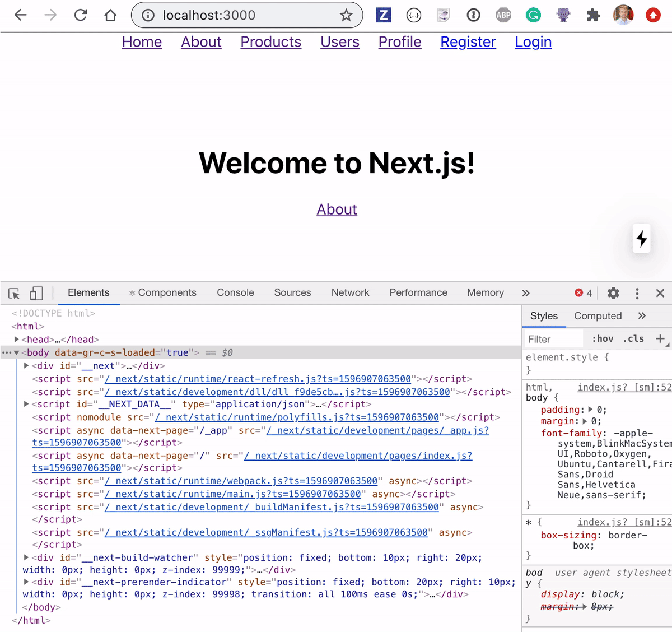The width and height of the screenshot is (672, 632).
Task: Open the document-style extension icon after the braces
Action: (x=444, y=15)
